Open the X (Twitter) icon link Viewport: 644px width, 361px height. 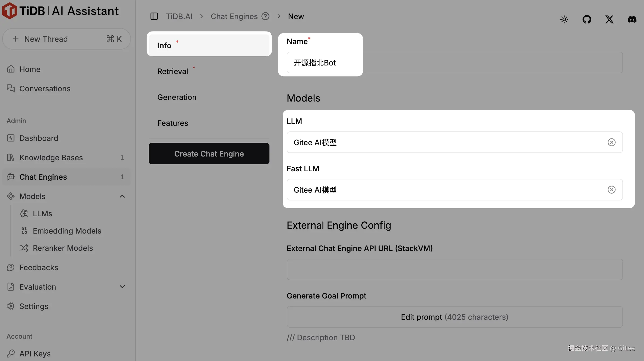pos(609,19)
